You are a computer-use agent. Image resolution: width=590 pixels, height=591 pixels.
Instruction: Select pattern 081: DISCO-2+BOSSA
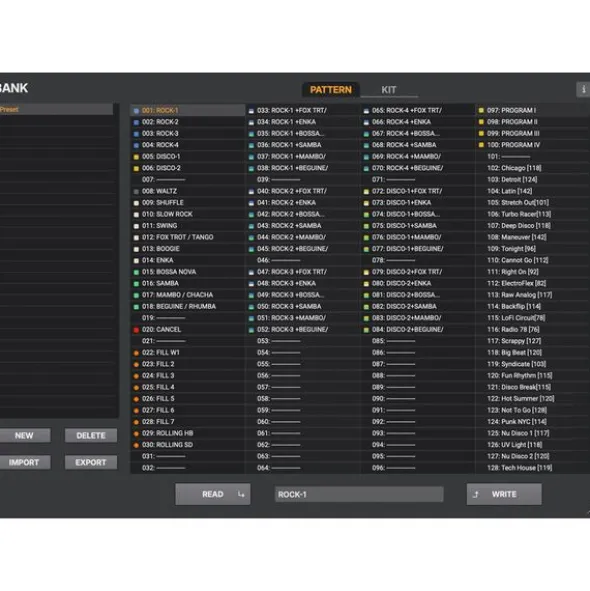[418, 295]
